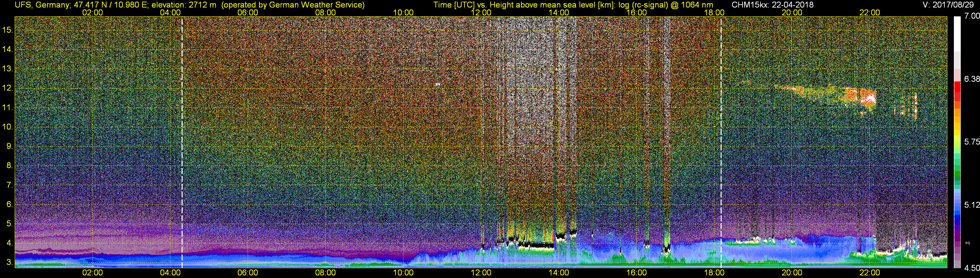980x278 pixels.
Task: Click the '16:00' label on the bottom time axis
Action: point(636,273)
